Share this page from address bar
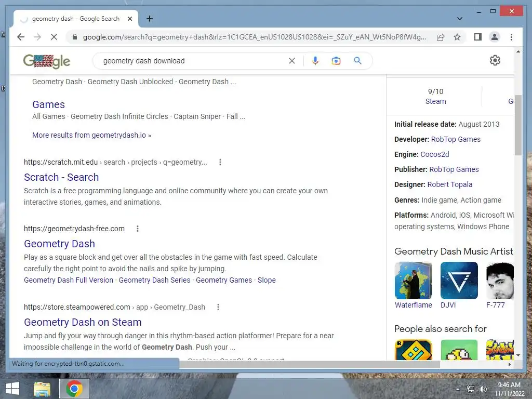This screenshot has width=532, height=399. (441, 37)
